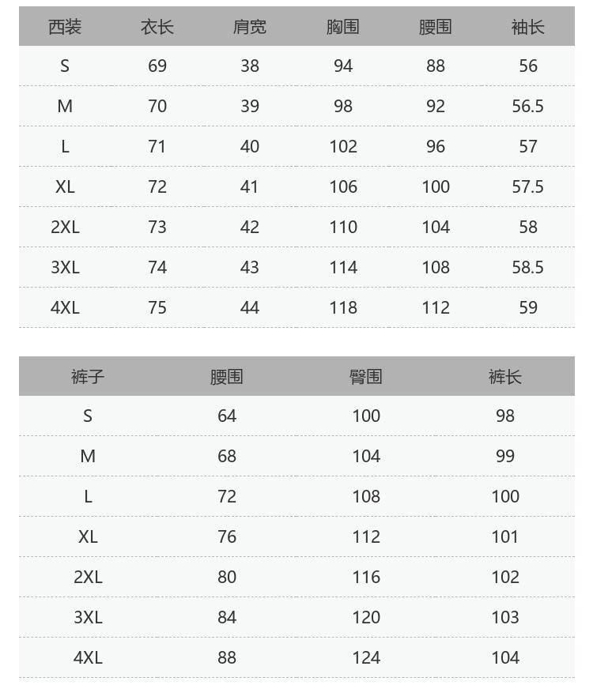This screenshot has width=593, height=700.
Task: Select shoulder width value 44
Action: tap(250, 308)
